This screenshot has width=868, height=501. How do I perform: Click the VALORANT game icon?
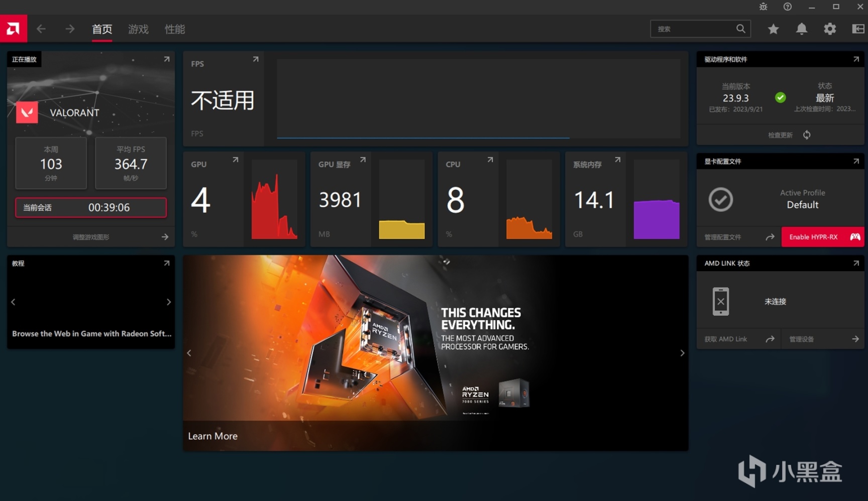[27, 112]
